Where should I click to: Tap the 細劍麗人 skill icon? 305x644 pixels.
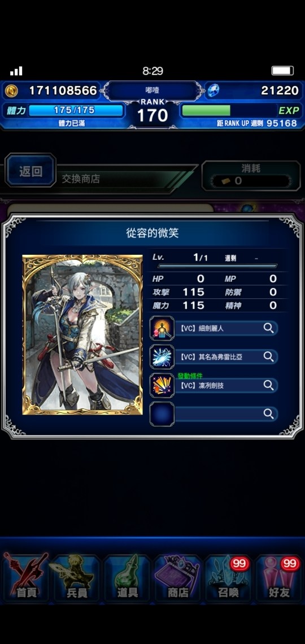pyautogui.click(x=162, y=328)
